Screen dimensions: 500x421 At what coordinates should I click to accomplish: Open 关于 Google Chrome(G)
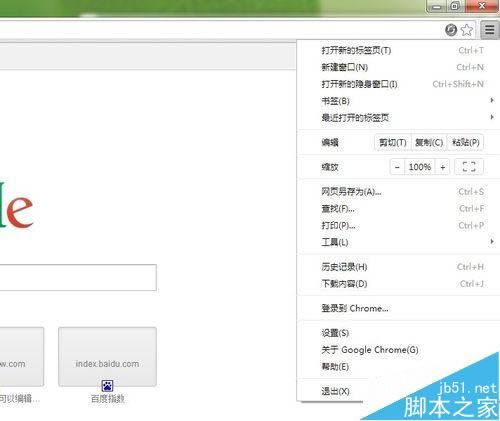tap(398, 350)
